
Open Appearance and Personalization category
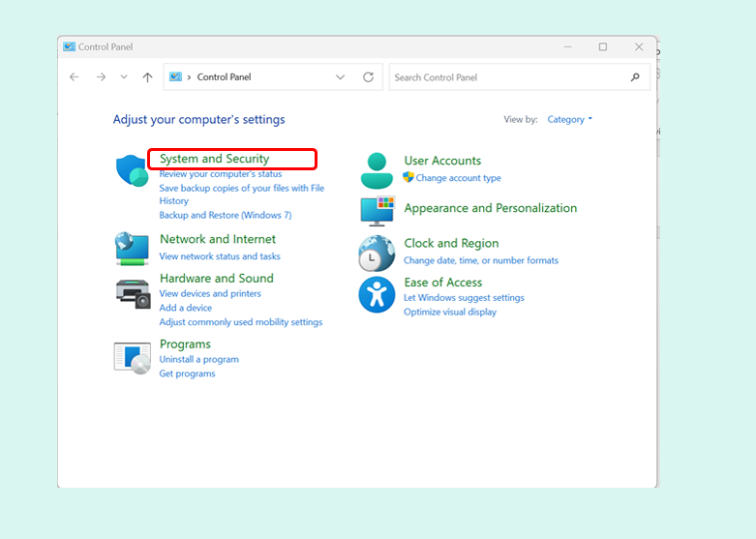tap(491, 208)
